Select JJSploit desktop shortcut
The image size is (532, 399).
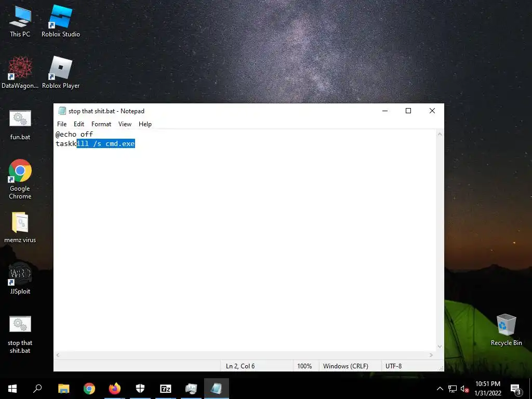point(20,278)
